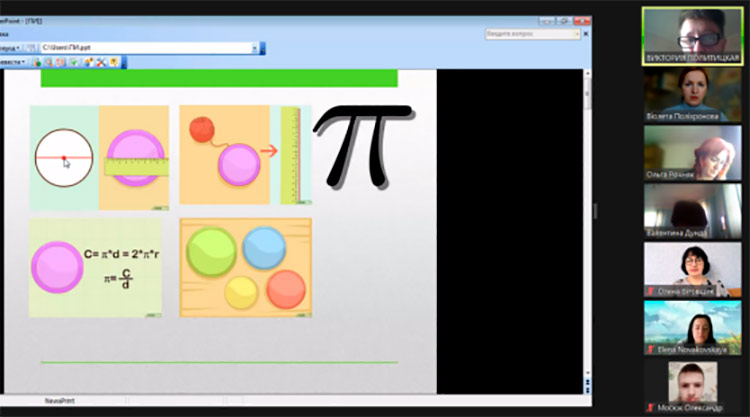
Task: Click muted mic icon on Мовчк Олександр tile
Action: pyautogui.click(x=650, y=407)
